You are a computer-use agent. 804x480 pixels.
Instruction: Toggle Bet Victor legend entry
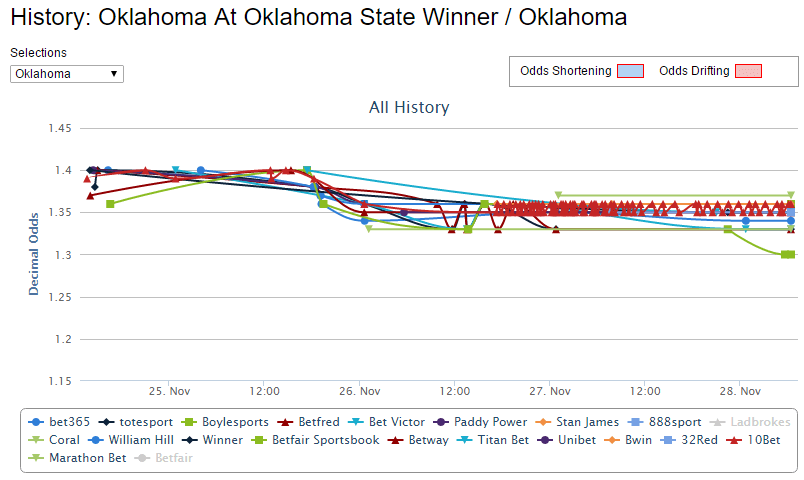point(386,422)
